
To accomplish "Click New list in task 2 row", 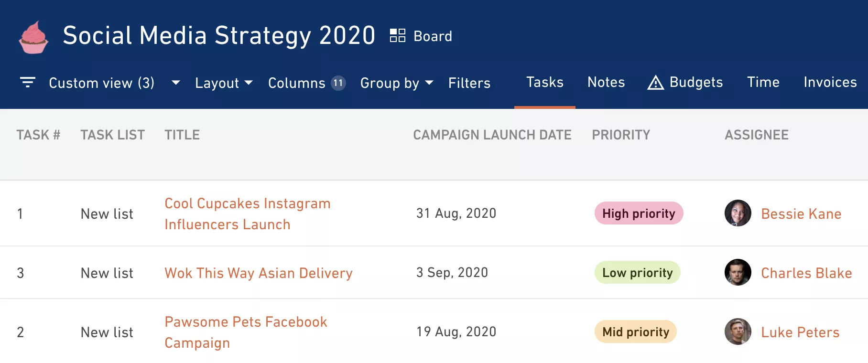I will 107,332.
